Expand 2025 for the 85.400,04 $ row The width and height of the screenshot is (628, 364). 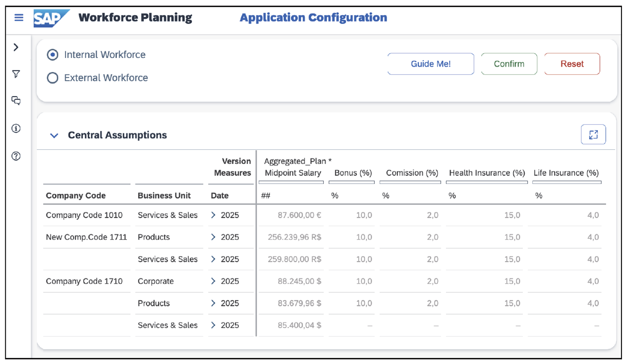213,325
